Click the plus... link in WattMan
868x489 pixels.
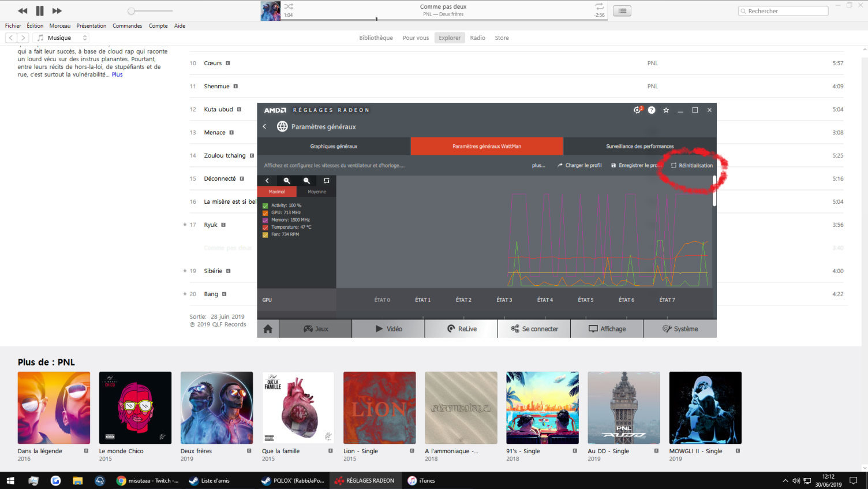click(538, 166)
